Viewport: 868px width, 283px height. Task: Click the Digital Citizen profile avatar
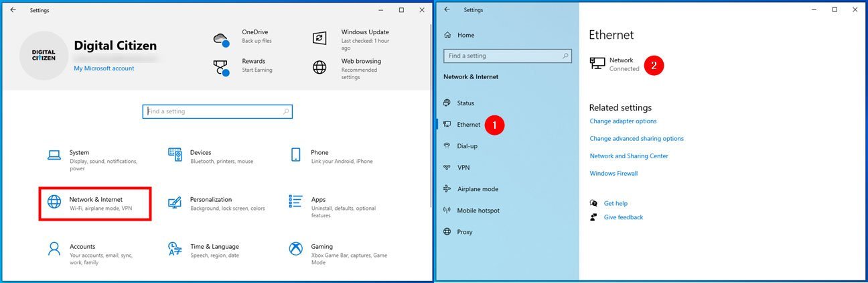[44, 55]
